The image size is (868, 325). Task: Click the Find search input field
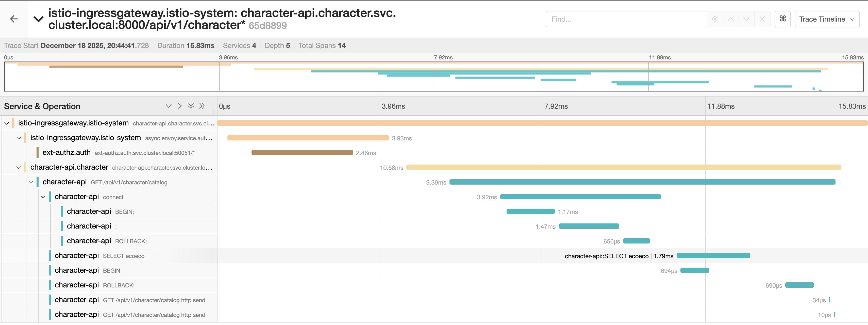(x=626, y=19)
